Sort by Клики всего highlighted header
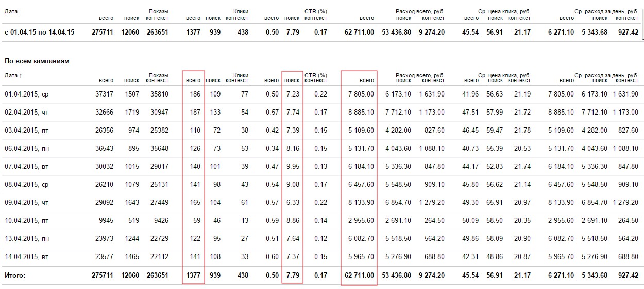The height and width of the screenshot is (289, 644). [193, 81]
